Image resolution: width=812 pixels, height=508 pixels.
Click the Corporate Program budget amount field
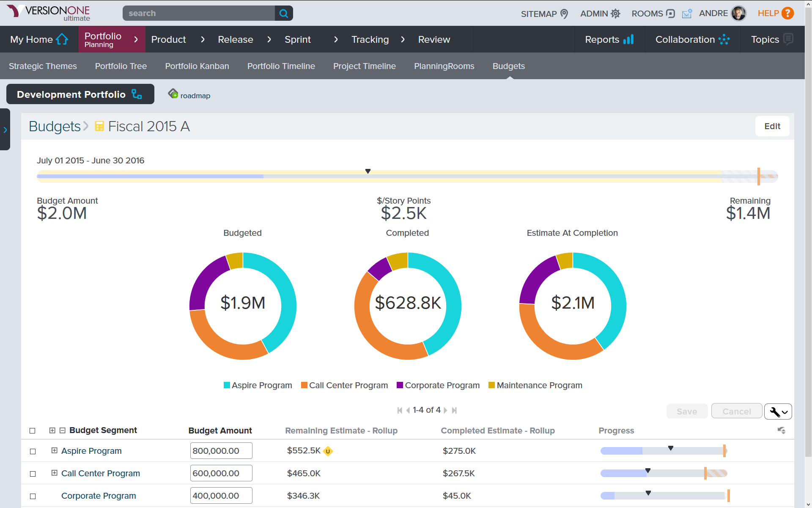pyautogui.click(x=221, y=496)
